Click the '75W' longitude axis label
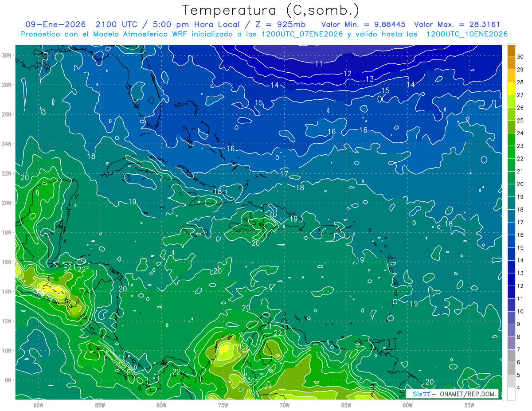Viewport: 532px width, 411px height. [223, 405]
